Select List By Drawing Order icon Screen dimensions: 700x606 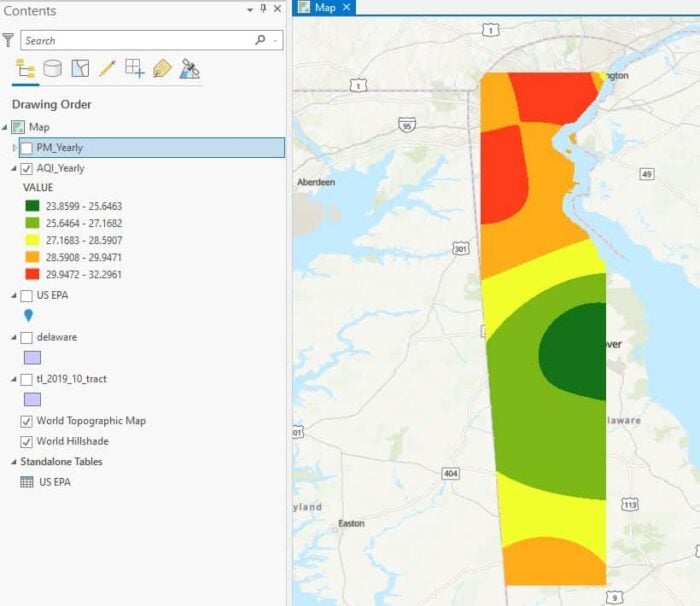25,68
